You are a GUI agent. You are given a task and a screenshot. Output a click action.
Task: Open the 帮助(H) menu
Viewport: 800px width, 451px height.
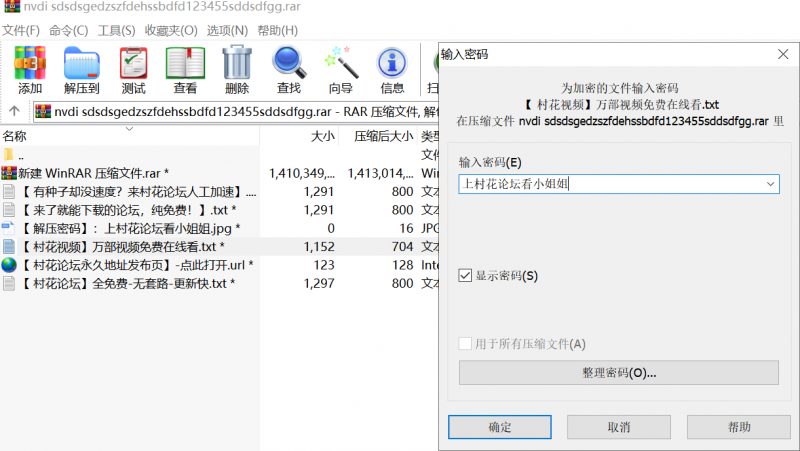tap(277, 31)
